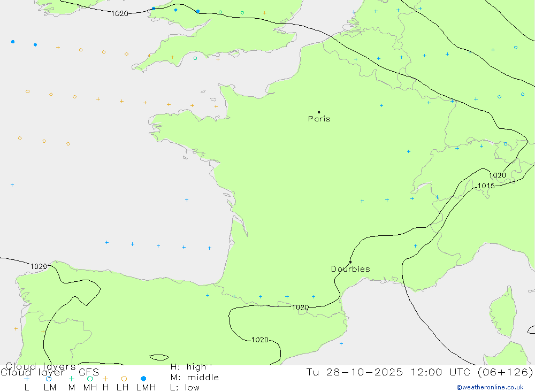Click the 1020 isobar label over Wales
Screen dimensions: 535x392
[120, 14]
